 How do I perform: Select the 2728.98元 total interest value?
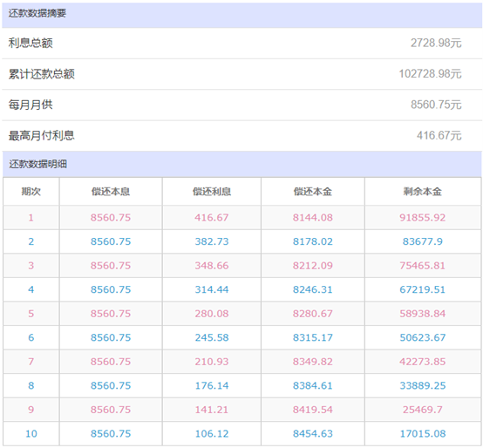[436, 43]
